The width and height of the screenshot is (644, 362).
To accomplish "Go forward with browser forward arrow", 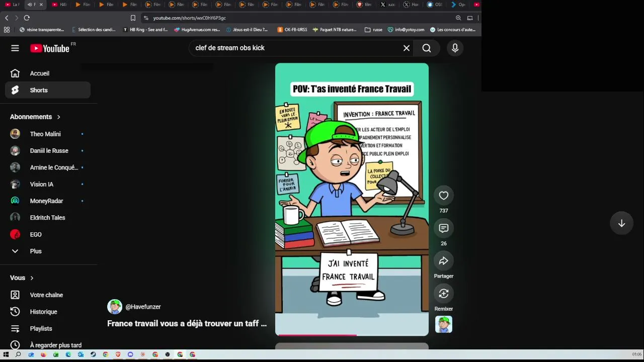I will click(x=17, y=18).
